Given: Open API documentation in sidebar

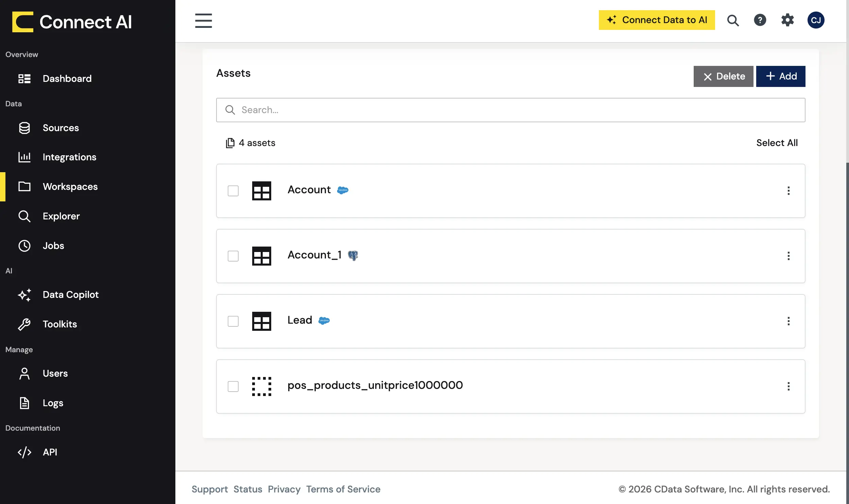Looking at the screenshot, I should point(88,452).
